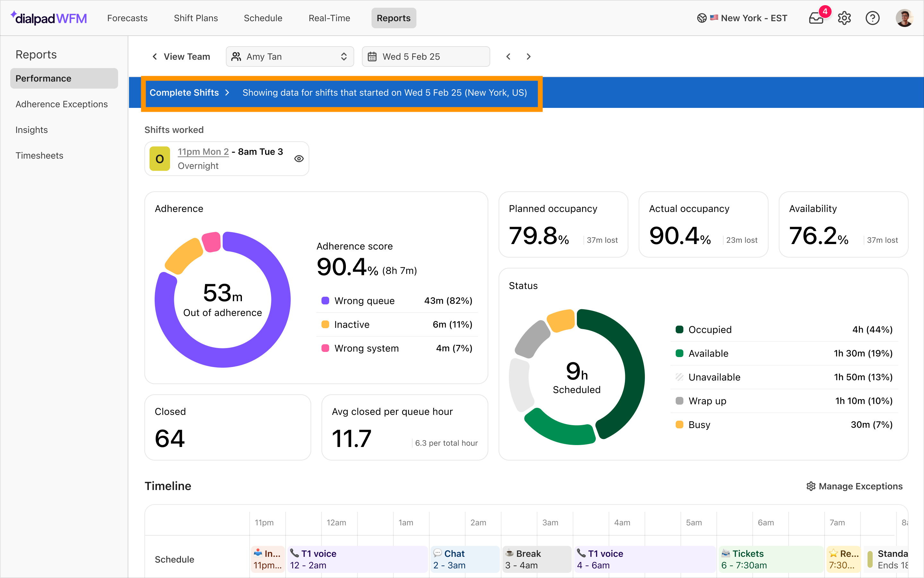Go to previous day arrow
Screen dimensions: 924x578
(508, 57)
